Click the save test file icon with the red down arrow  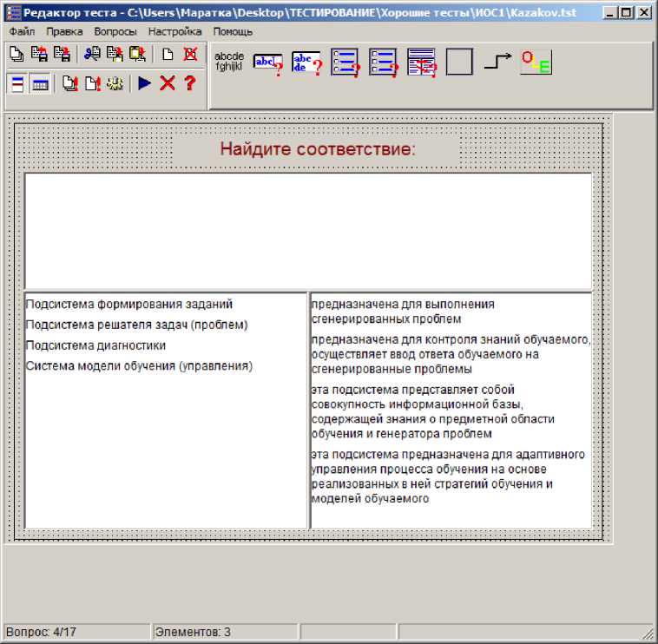pos(63,54)
